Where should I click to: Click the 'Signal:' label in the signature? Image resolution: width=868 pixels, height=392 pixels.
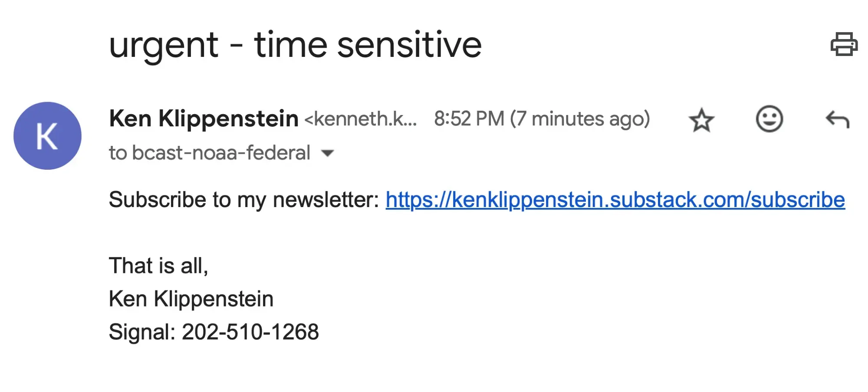pos(142,333)
